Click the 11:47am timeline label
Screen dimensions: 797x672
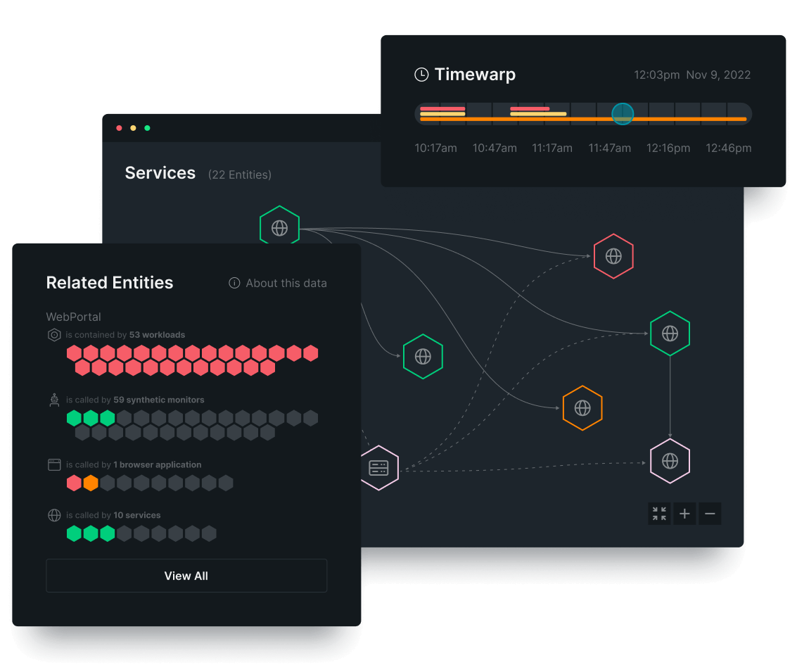click(609, 148)
